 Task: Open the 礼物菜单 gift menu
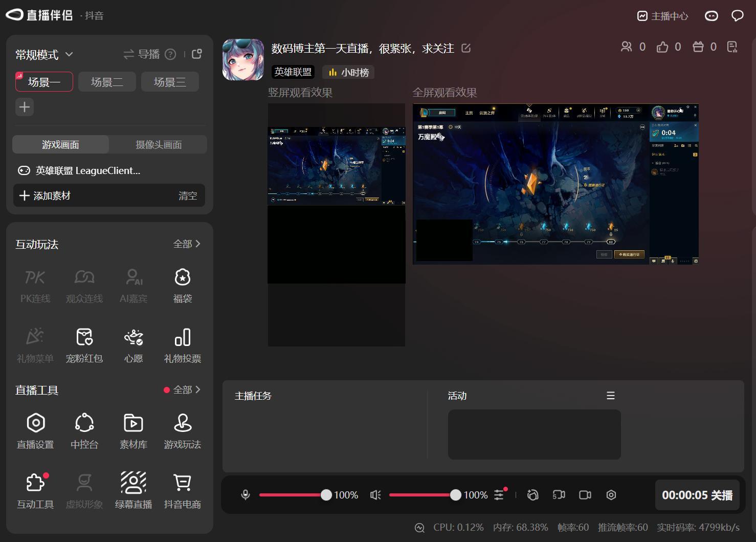(x=35, y=345)
